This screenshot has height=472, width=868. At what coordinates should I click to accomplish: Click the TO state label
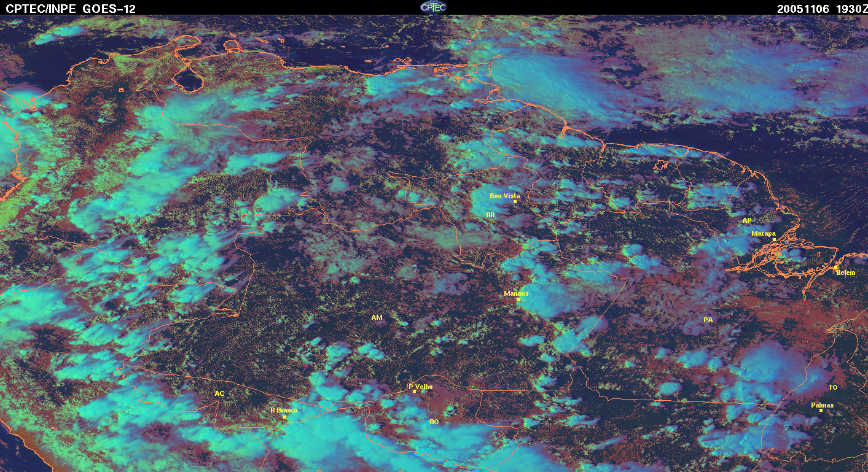(833, 387)
